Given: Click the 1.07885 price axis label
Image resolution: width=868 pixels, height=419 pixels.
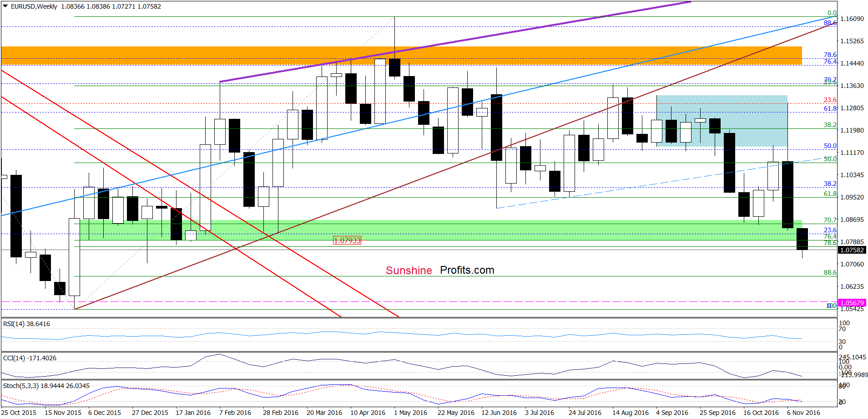Looking at the screenshot, I should click(x=852, y=242).
